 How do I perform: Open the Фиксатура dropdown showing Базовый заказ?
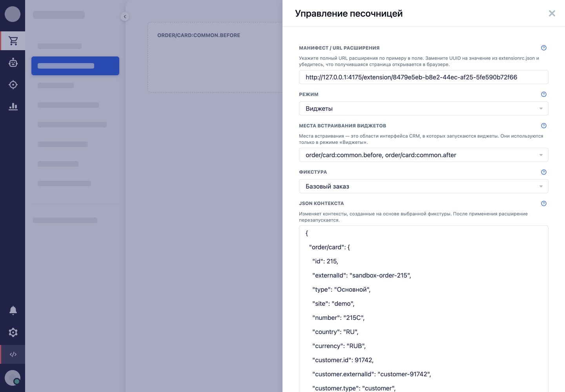423,186
